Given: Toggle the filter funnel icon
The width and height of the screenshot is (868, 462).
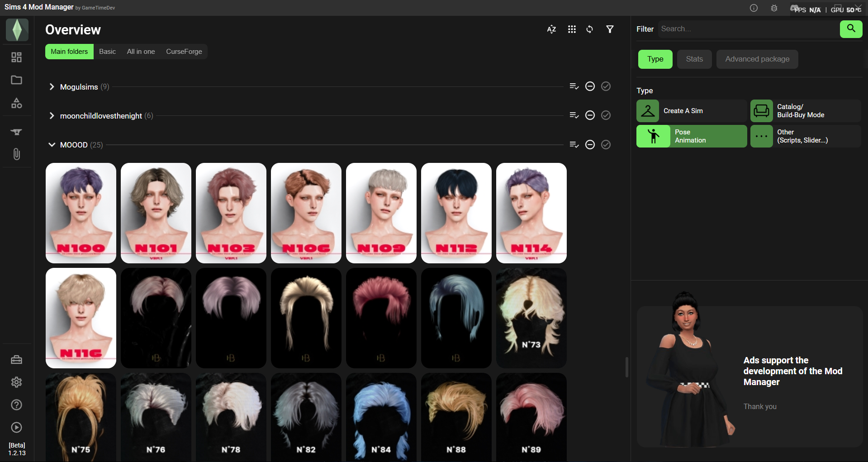Looking at the screenshot, I should (610, 29).
